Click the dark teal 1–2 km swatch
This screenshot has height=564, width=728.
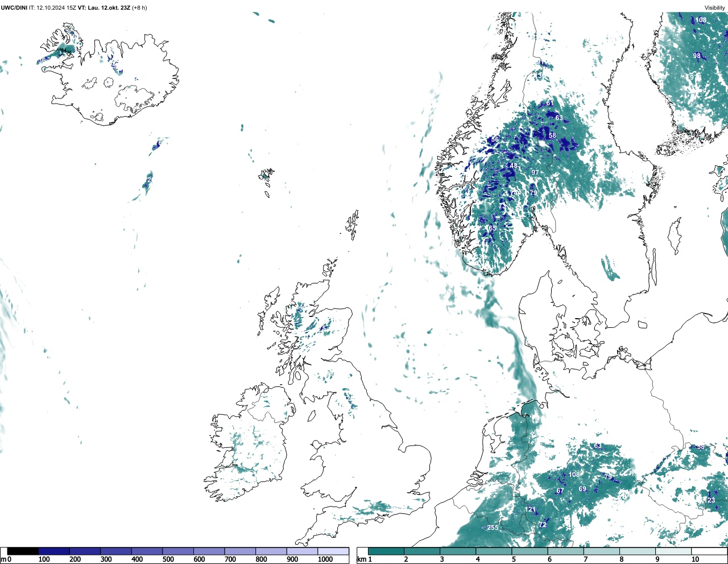386,551
